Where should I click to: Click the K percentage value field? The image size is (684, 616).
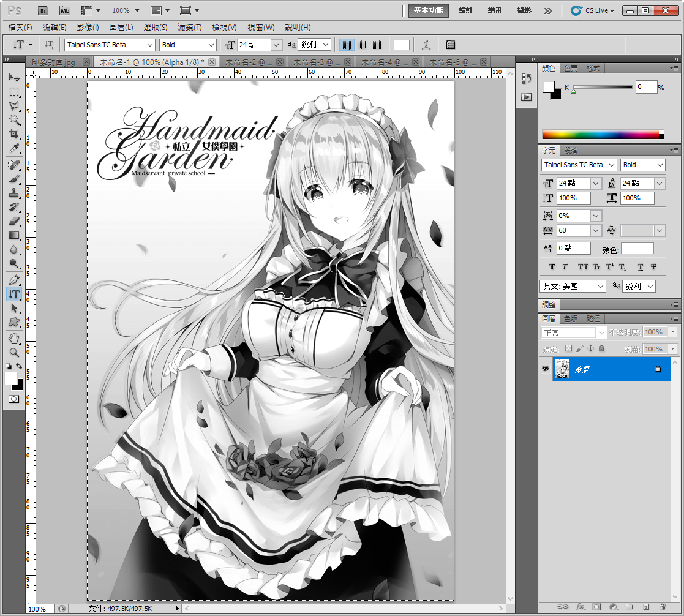point(645,87)
